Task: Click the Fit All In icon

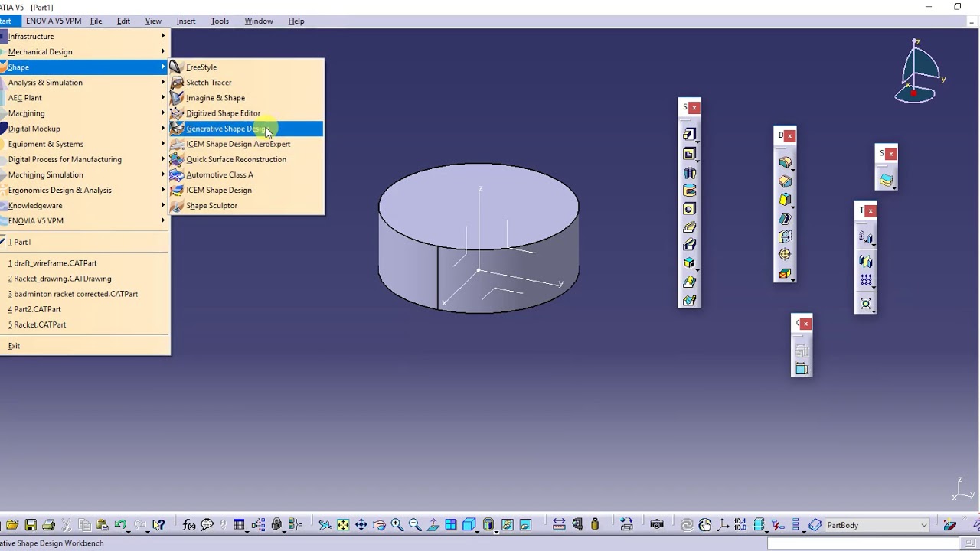Action: tap(343, 525)
